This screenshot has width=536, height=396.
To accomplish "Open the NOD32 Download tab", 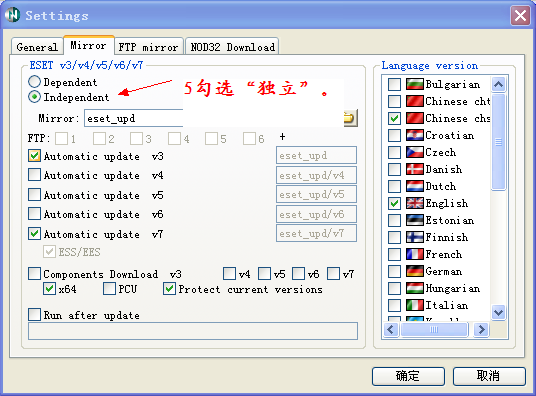I will (x=232, y=47).
